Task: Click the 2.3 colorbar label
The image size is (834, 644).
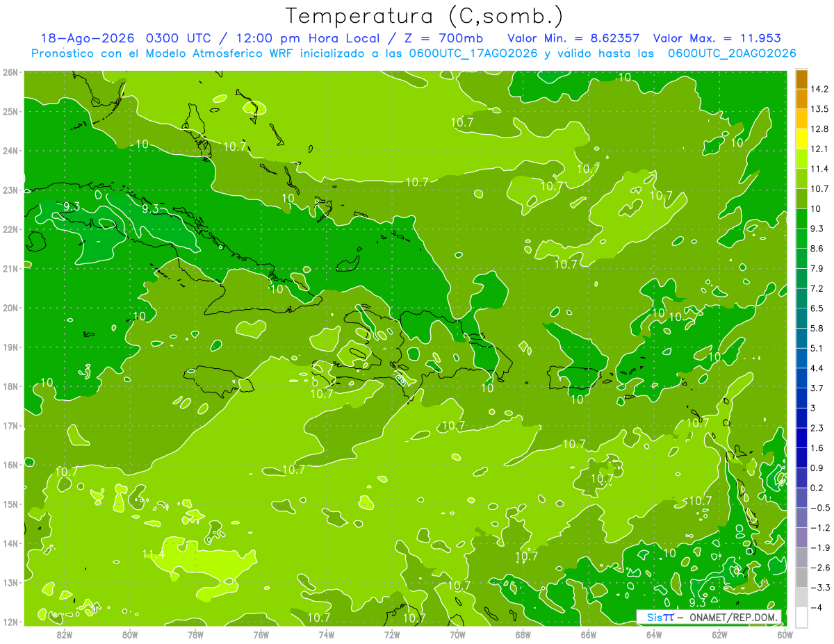Action: pyautogui.click(x=816, y=427)
